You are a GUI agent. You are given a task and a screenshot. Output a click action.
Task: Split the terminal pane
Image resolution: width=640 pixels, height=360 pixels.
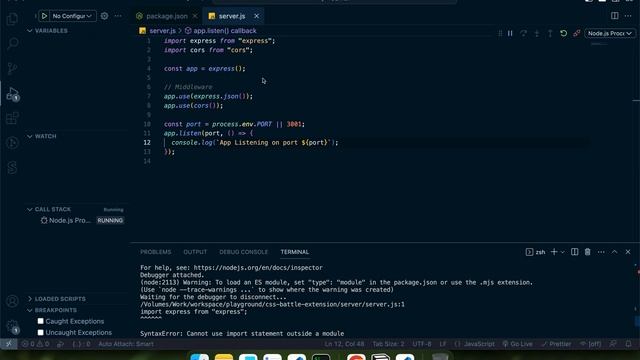pos(574,252)
